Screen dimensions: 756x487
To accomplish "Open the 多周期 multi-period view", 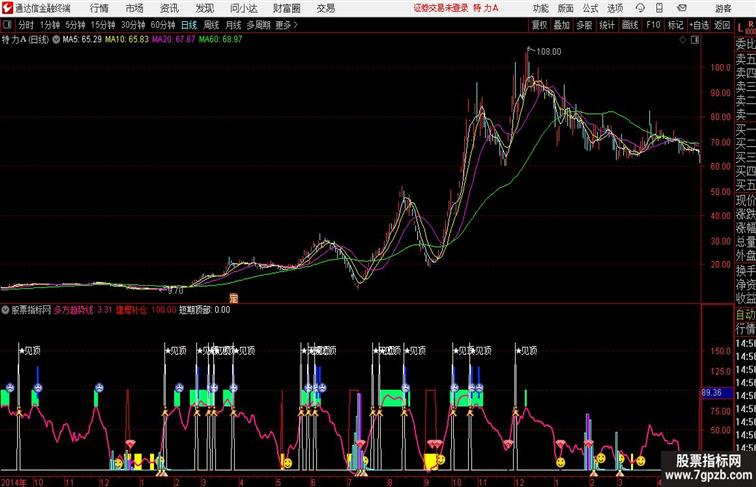I will point(258,25).
